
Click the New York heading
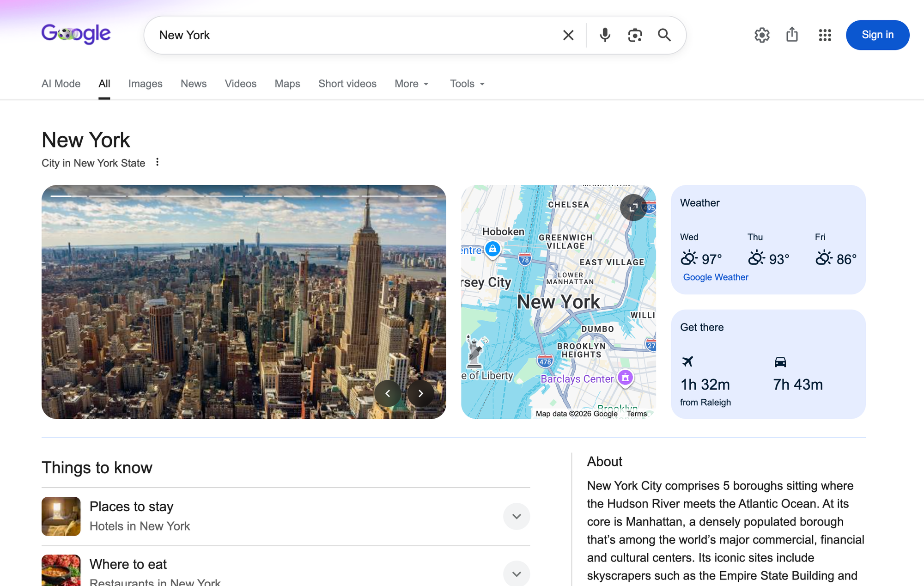[86, 140]
